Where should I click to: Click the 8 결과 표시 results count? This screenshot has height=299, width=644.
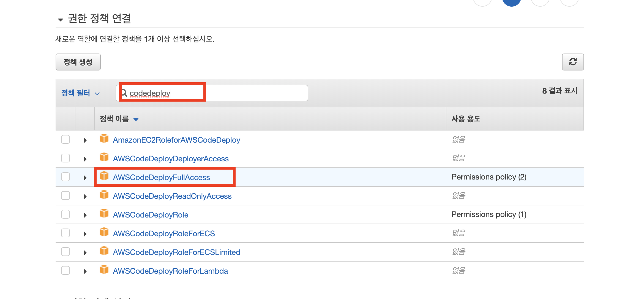(560, 91)
